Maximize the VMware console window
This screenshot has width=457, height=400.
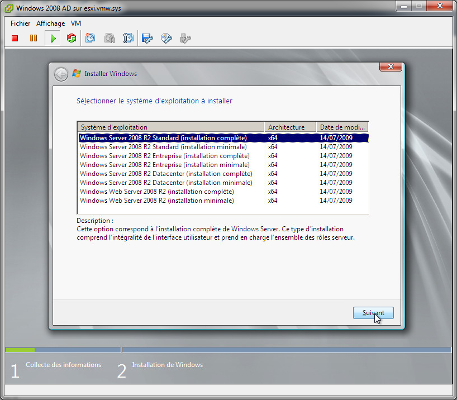[419, 6]
